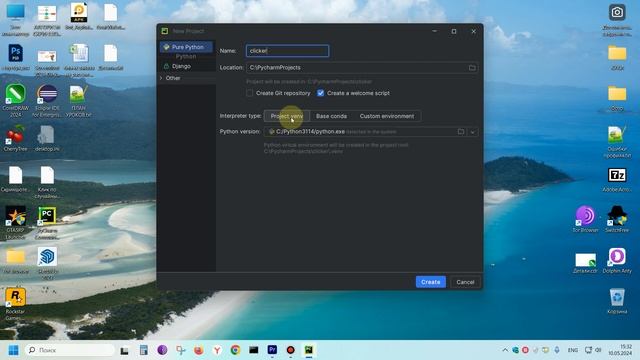640x360 pixels.
Task: Click the Cancel button
Action: [465, 282]
